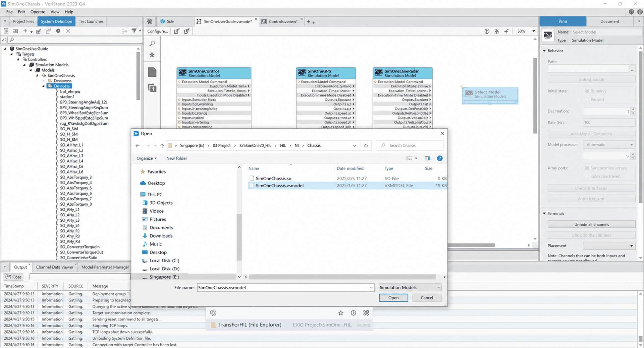Switch to the Document tab

pos(609,21)
